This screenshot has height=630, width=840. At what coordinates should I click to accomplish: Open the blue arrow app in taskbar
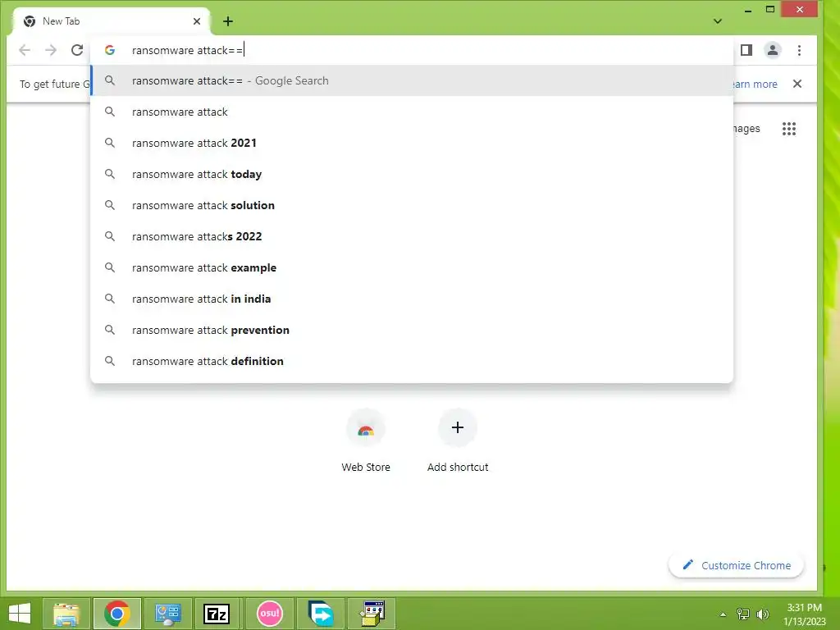(x=321, y=614)
